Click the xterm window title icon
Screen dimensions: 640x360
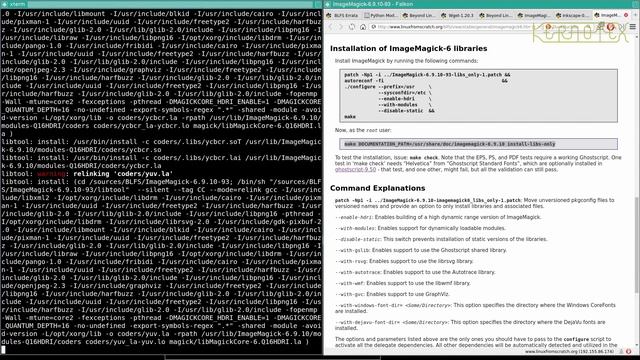pos(4,4)
